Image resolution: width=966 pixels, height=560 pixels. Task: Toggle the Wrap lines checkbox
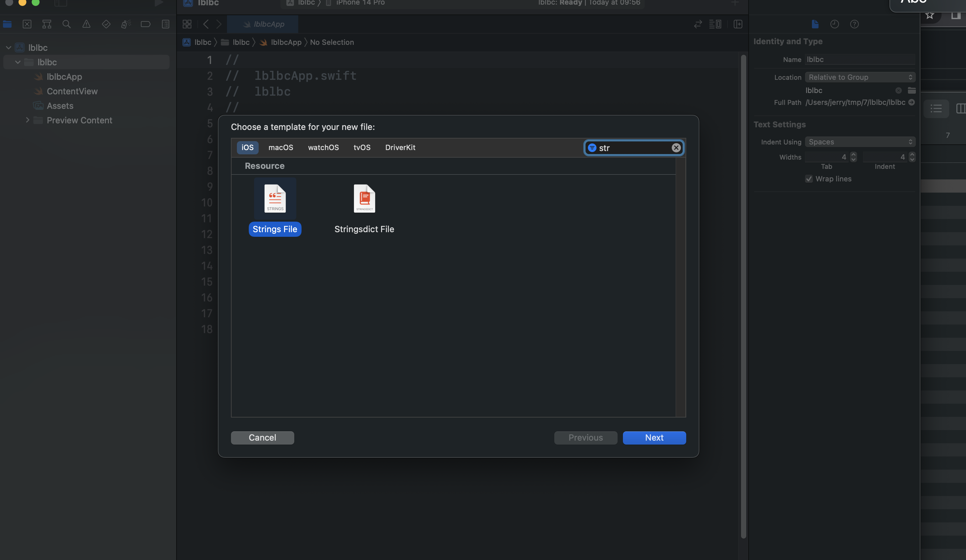click(x=809, y=179)
